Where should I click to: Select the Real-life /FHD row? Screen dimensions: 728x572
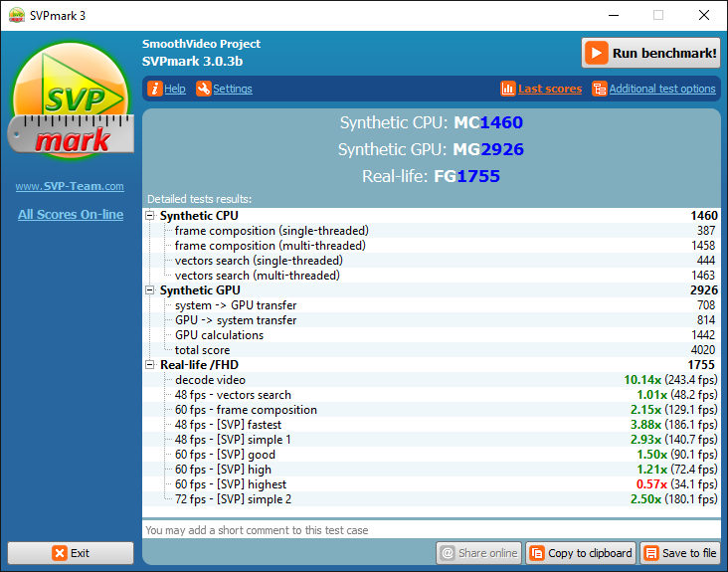click(x=432, y=365)
